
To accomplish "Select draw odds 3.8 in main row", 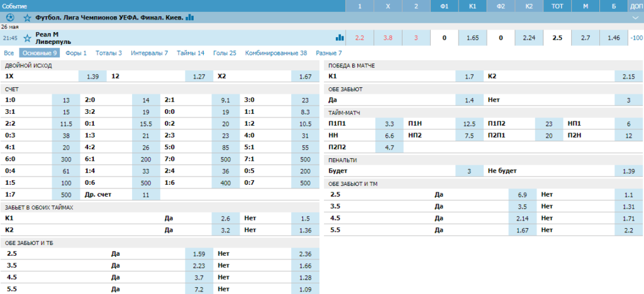I will [x=388, y=38].
